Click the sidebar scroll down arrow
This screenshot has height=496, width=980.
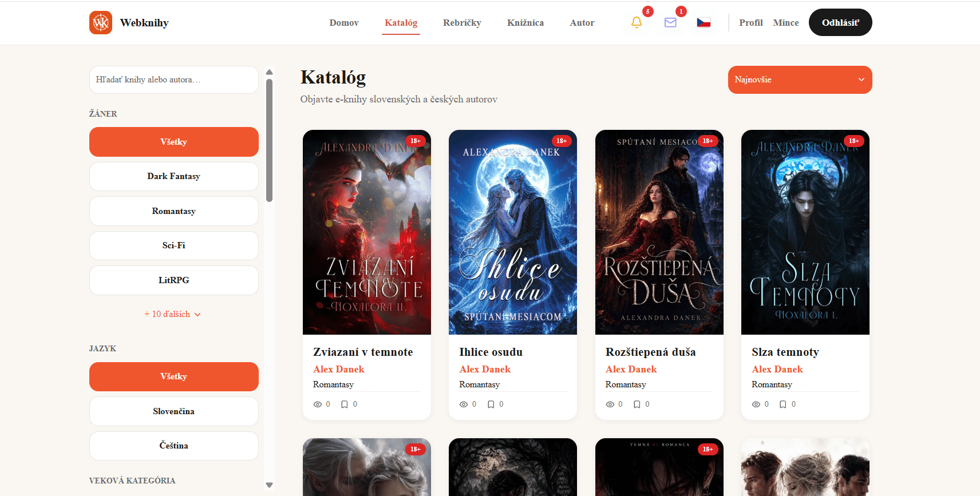coord(269,485)
